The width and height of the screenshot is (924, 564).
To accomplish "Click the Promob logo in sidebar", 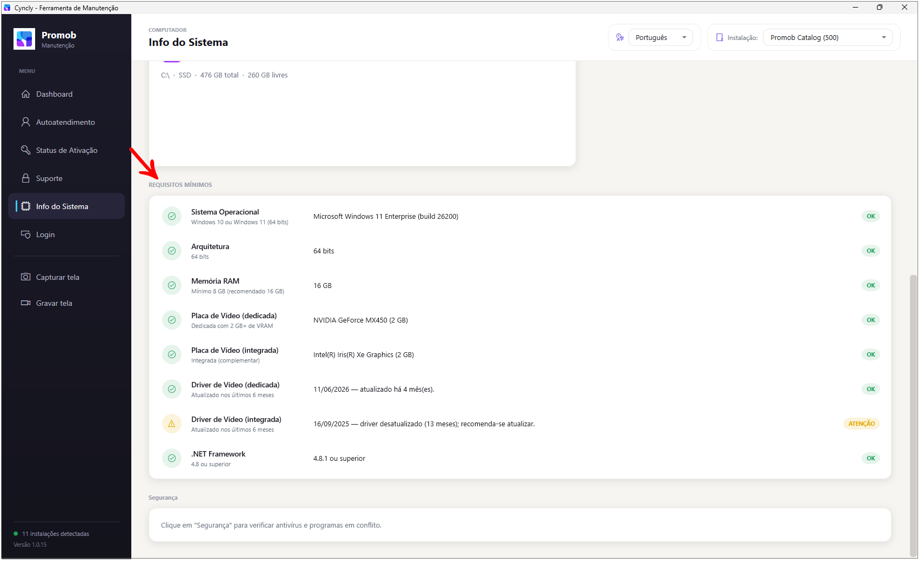I will [24, 39].
